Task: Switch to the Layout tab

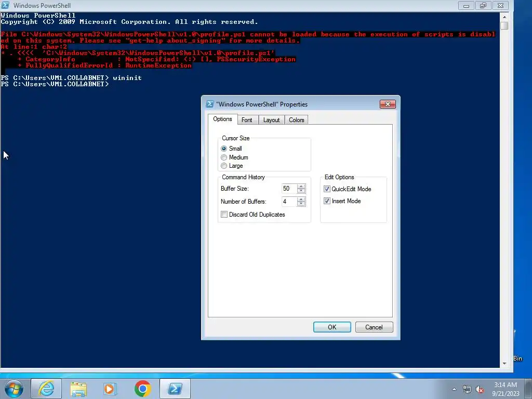Action: pyautogui.click(x=271, y=120)
